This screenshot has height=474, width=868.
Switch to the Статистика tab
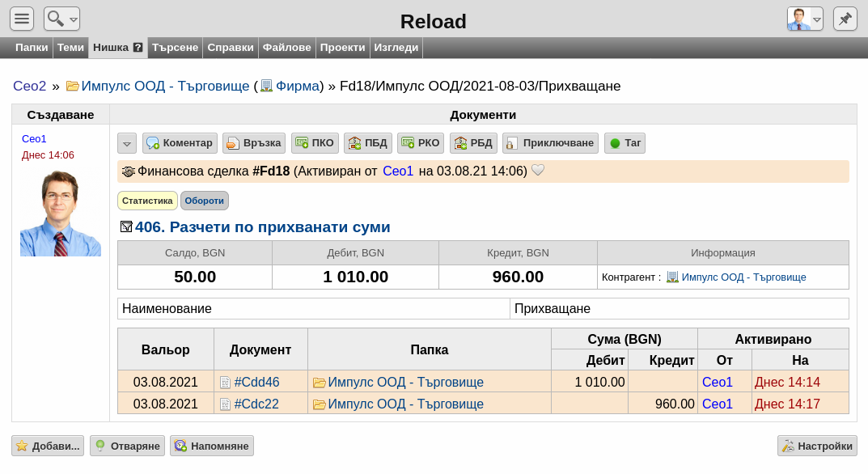click(147, 201)
